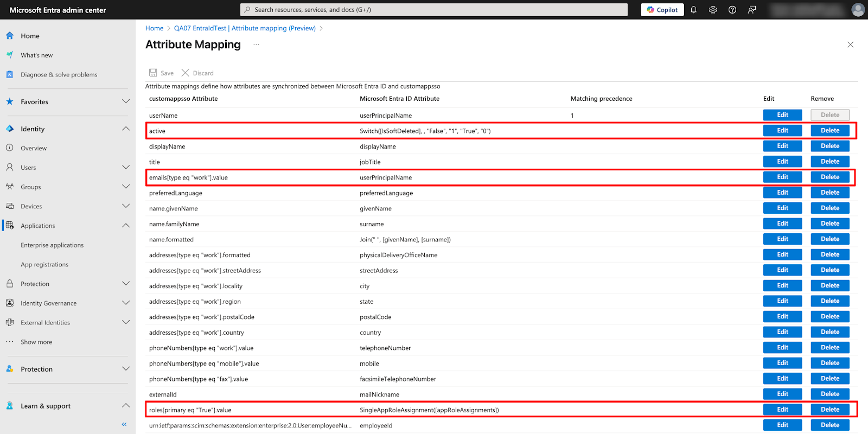The height and width of the screenshot is (434, 868).
Task: Open the settings gear icon
Action: (713, 10)
